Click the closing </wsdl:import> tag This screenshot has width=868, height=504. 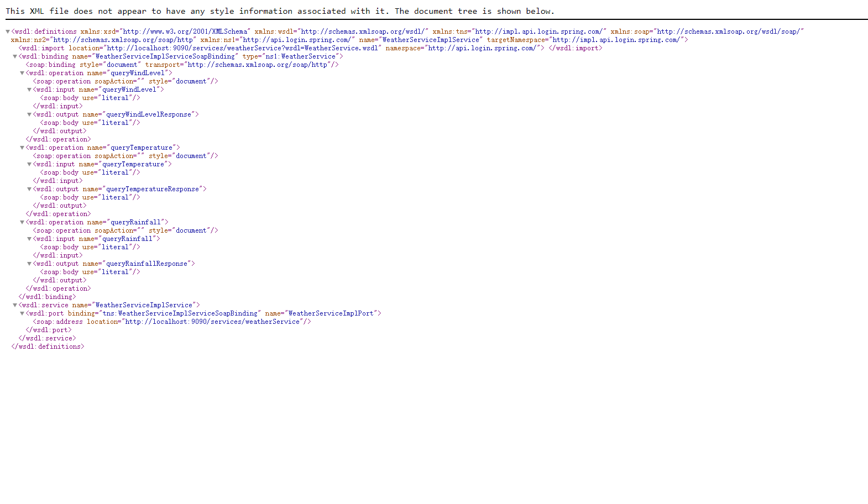point(576,48)
